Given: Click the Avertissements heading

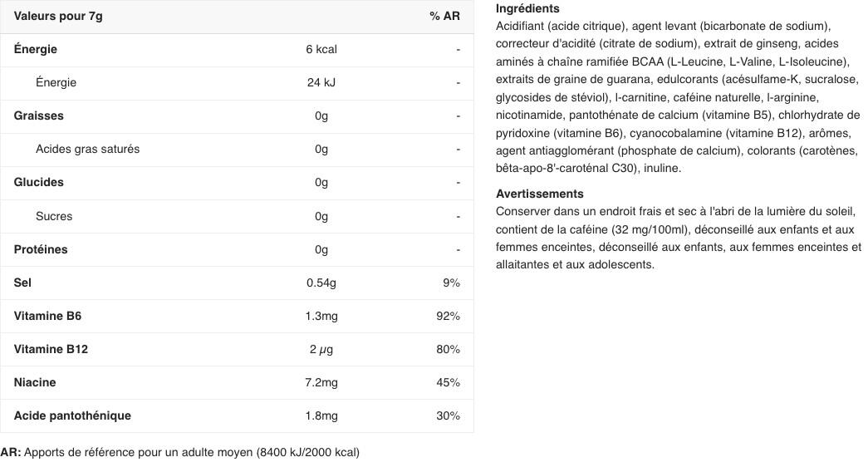Looking at the screenshot, I should [x=540, y=194].
